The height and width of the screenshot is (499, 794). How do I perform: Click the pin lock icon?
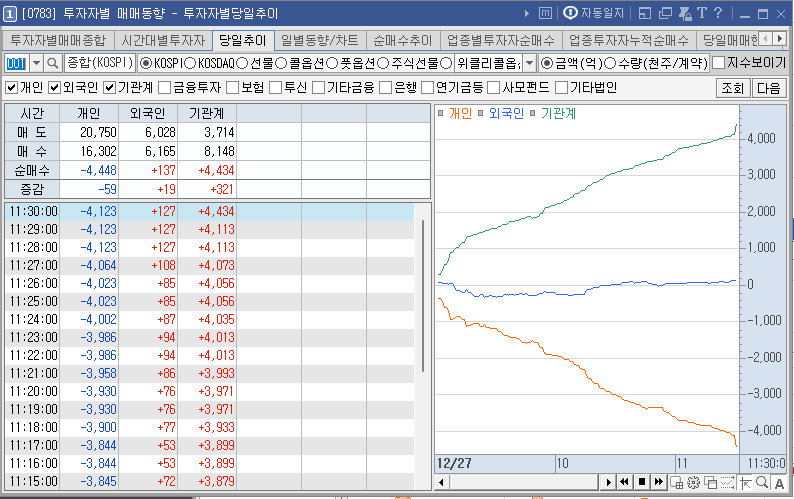[x=685, y=14]
